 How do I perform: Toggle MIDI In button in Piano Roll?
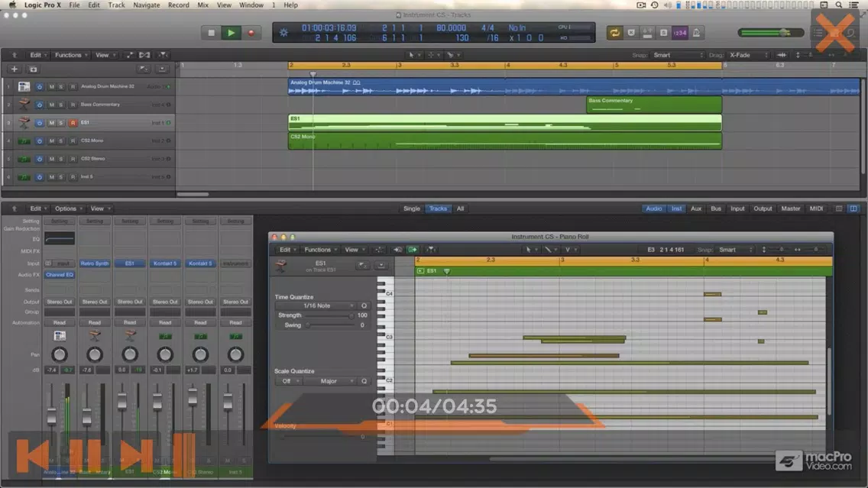click(397, 250)
